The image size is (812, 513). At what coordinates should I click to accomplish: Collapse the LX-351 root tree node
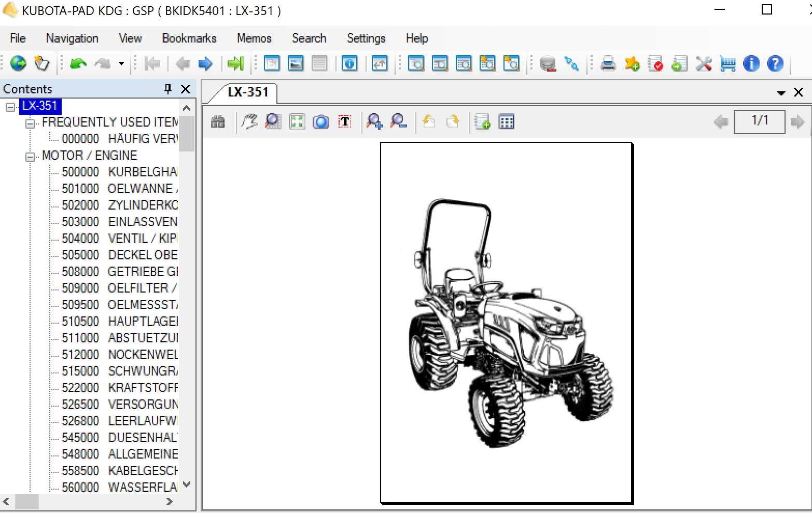(10, 107)
